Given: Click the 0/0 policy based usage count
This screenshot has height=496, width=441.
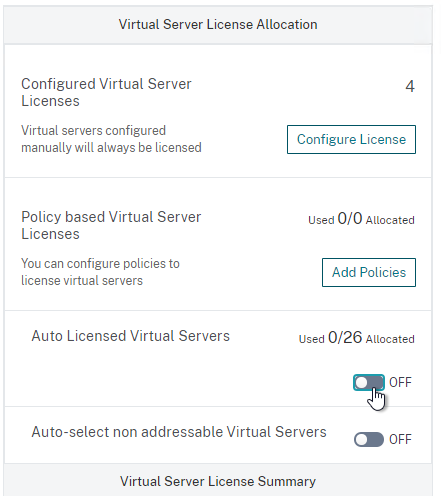Looking at the screenshot, I should pos(350,219).
